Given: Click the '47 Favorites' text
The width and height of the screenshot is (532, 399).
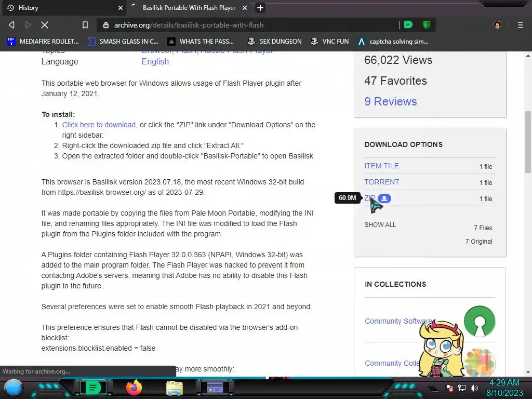Looking at the screenshot, I should [395, 81].
